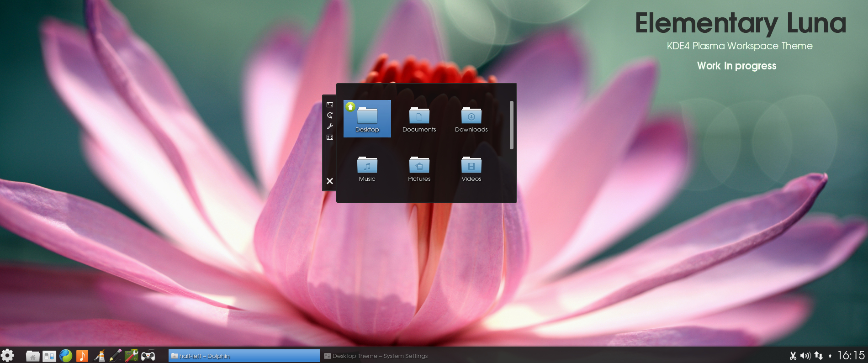This screenshot has height=363, width=868.
Task: Open the 16:15 clock
Action: coord(851,355)
